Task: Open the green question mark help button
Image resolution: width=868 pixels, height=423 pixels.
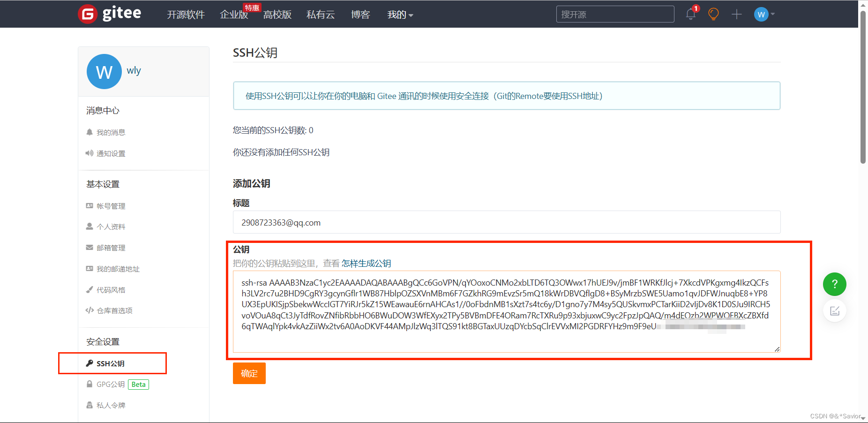Action: (835, 284)
